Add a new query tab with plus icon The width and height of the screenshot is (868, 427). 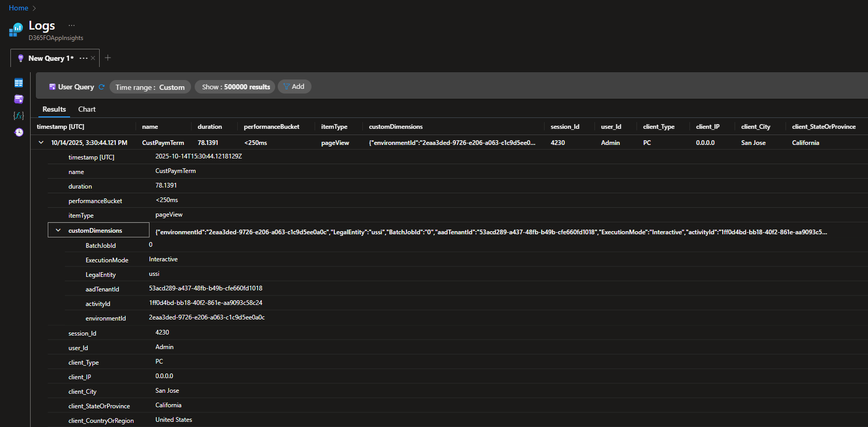click(108, 58)
